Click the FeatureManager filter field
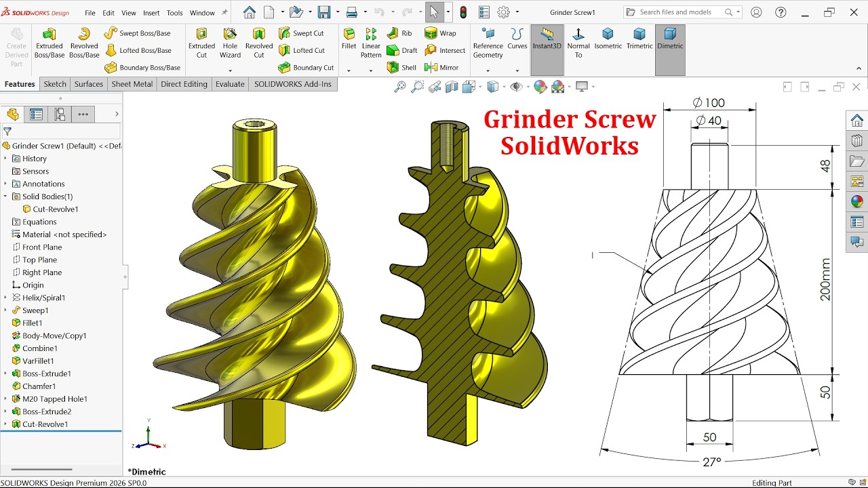868x488 pixels. (61, 131)
